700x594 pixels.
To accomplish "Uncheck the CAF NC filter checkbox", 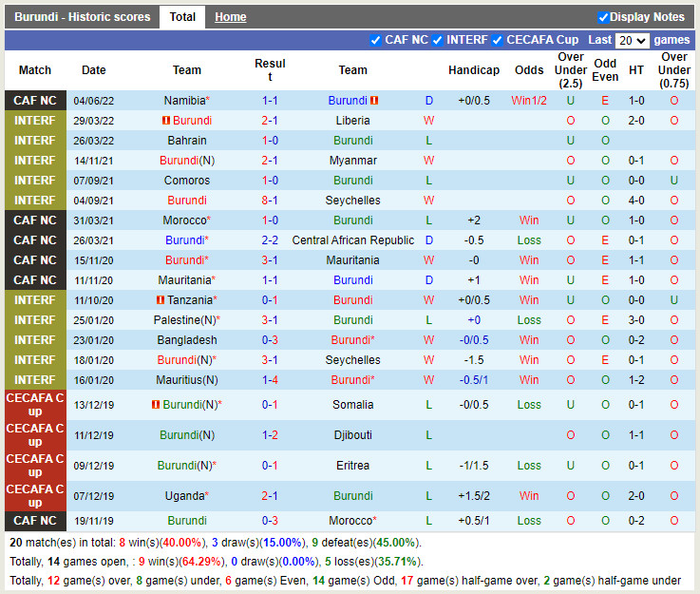I will pyautogui.click(x=375, y=40).
